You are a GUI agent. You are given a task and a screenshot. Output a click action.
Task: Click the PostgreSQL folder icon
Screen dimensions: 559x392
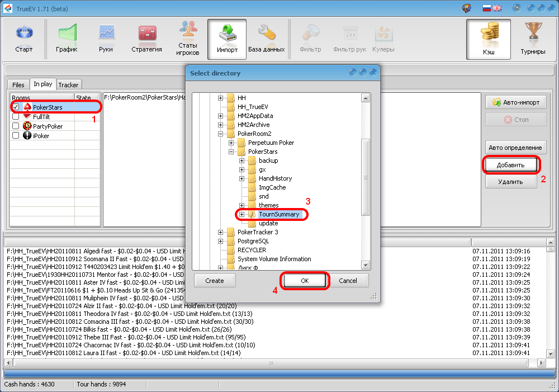point(231,241)
